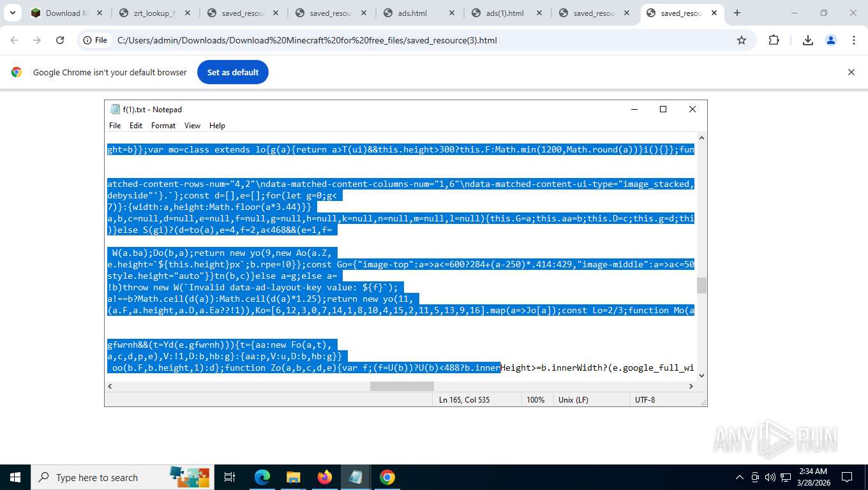This screenshot has width=868, height=490.
Task: Go back in Chrome
Action: tap(14, 40)
